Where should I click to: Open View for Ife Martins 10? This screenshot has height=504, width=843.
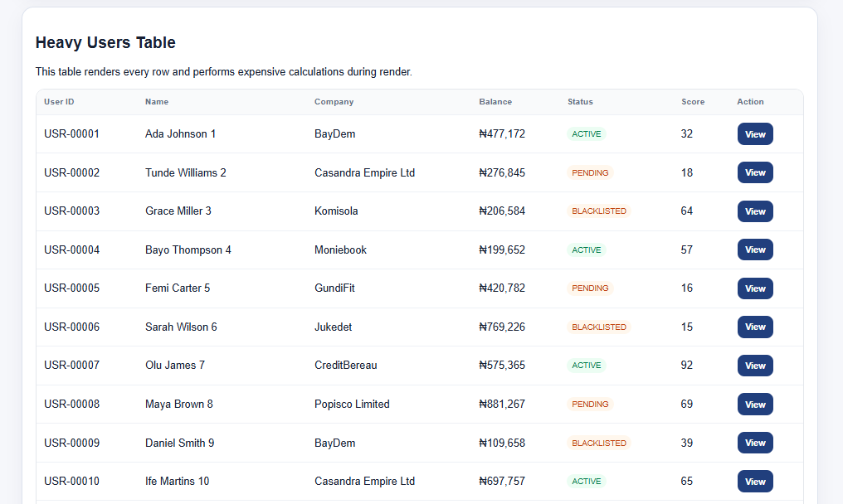click(x=755, y=482)
